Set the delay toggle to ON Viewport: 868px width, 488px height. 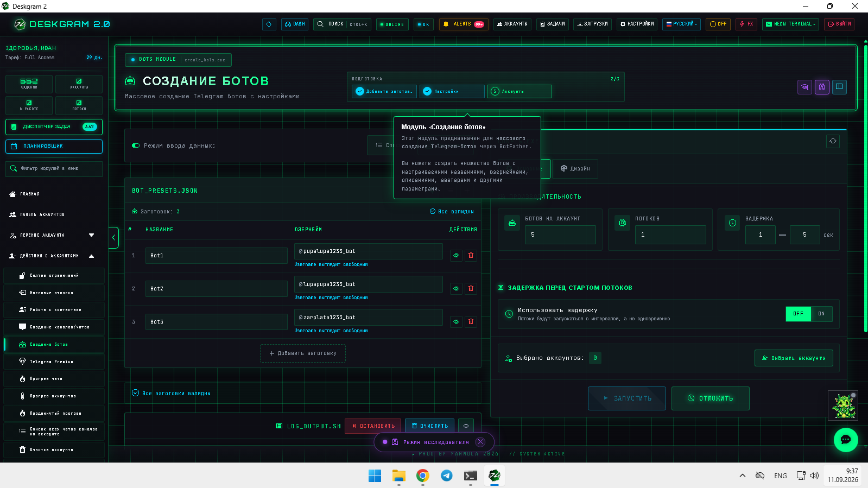[821, 314]
